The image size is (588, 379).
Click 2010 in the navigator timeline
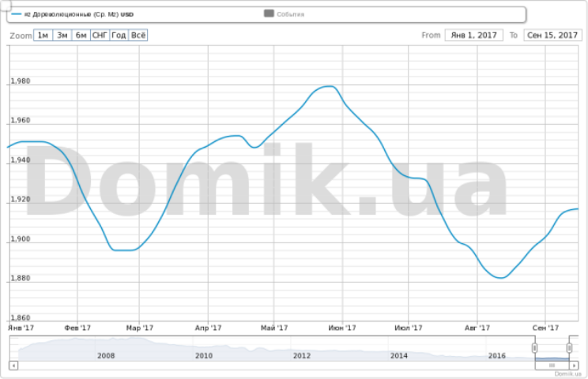[x=204, y=355]
